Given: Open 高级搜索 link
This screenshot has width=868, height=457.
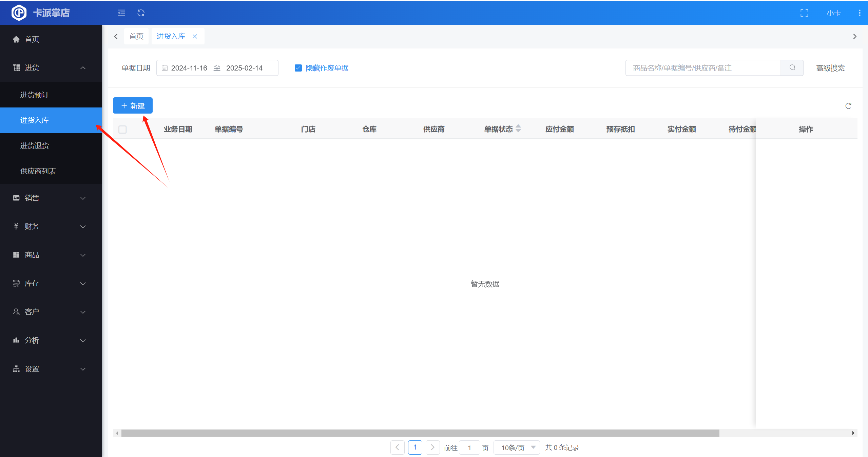Looking at the screenshot, I should (x=830, y=68).
